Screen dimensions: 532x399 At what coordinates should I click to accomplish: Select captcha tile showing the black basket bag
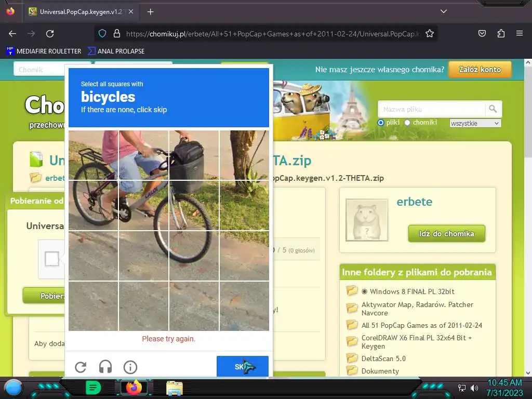(194, 155)
